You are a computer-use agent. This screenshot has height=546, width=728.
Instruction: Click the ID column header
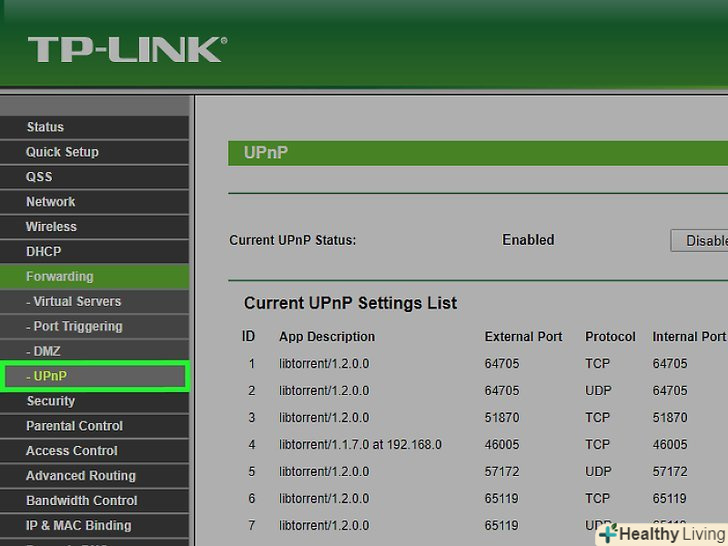(x=248, y=337)
